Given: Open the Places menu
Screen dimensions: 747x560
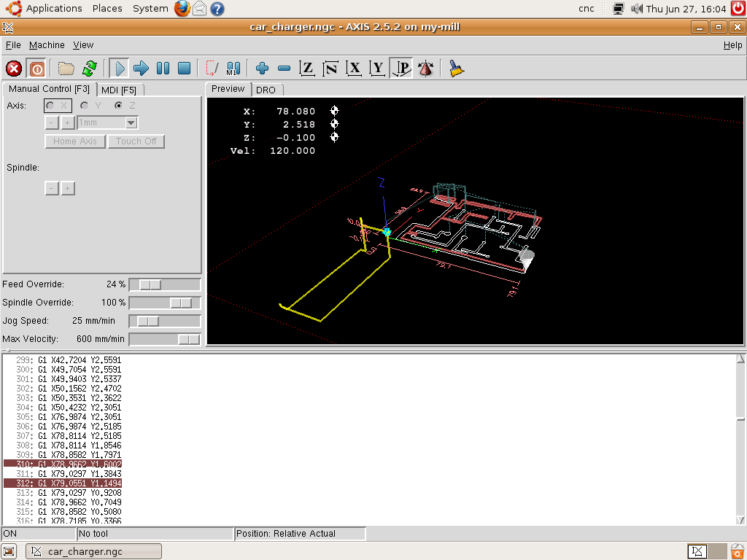Looking at the screenshot, I should (x=107, y=8).
